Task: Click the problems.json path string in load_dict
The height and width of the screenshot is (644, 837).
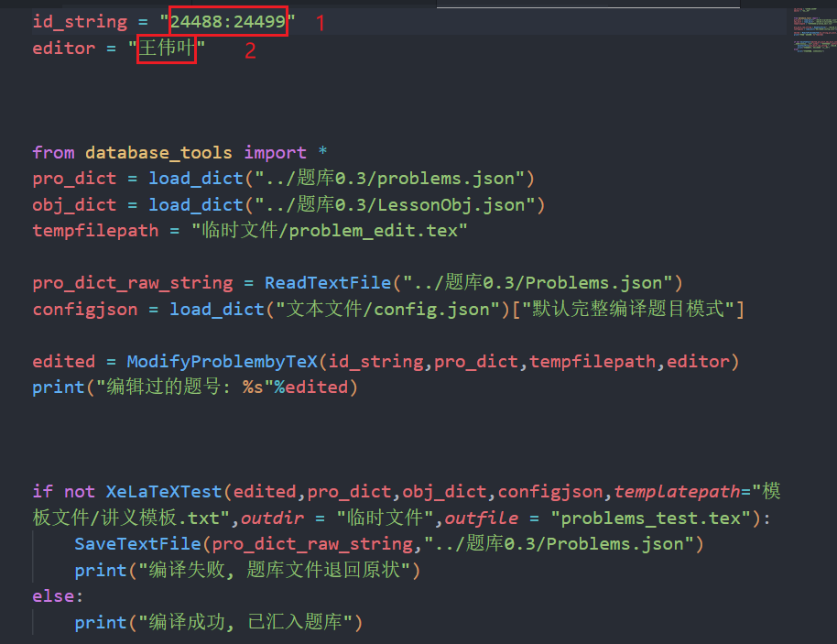Action: (391, 179)
